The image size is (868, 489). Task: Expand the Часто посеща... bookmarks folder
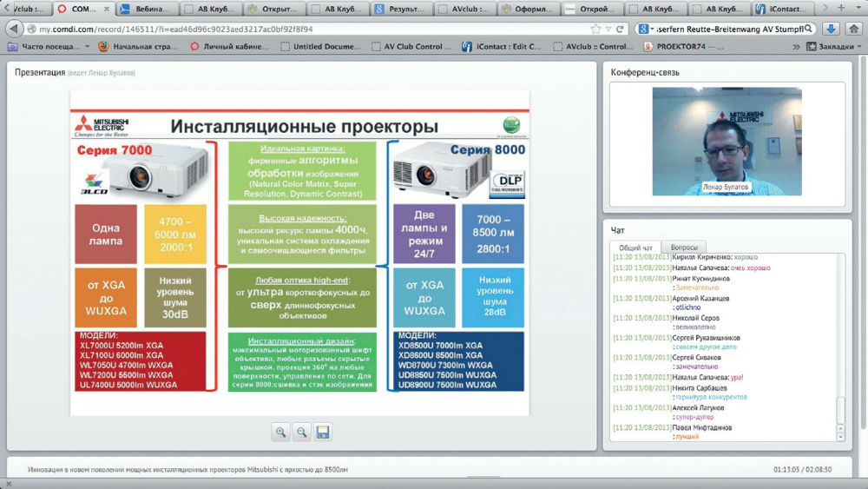click(x=49, y=47)
